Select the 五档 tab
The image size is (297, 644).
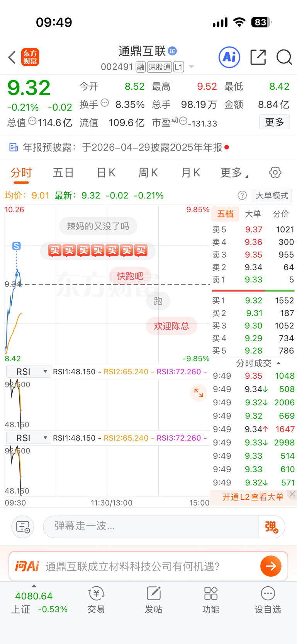[225, 214]
